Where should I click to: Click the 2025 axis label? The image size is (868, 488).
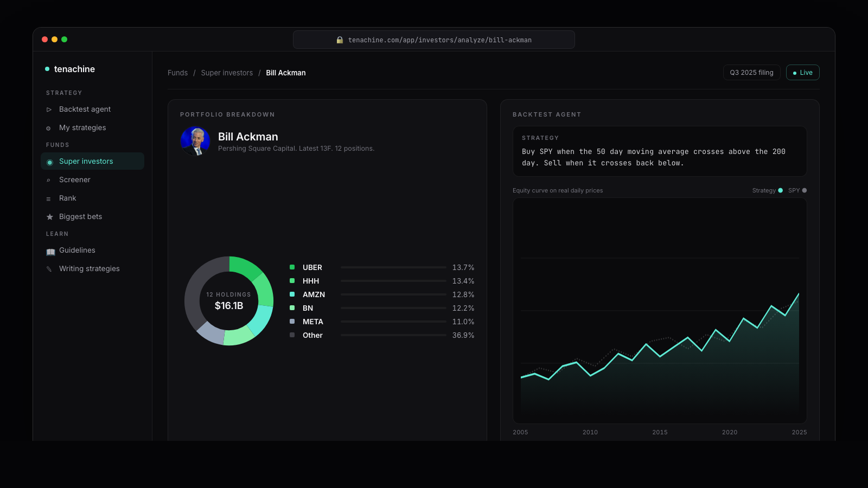coord(799,432)
